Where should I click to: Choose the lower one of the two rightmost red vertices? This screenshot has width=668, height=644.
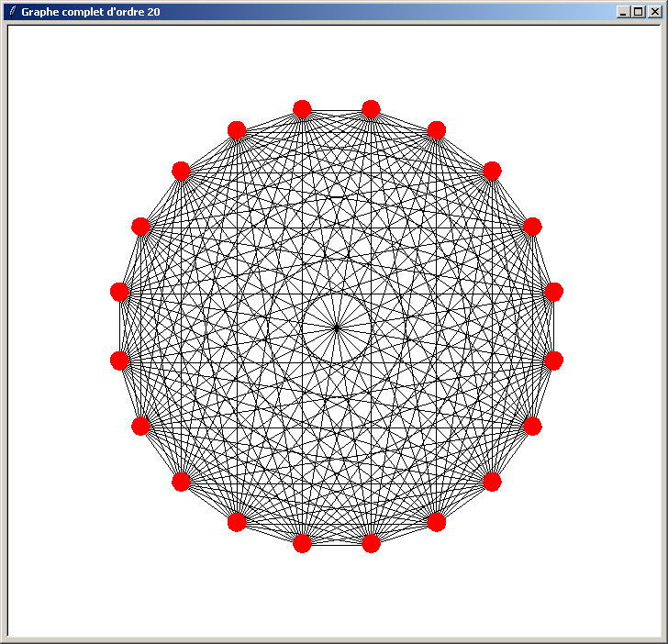click(553, 361)
